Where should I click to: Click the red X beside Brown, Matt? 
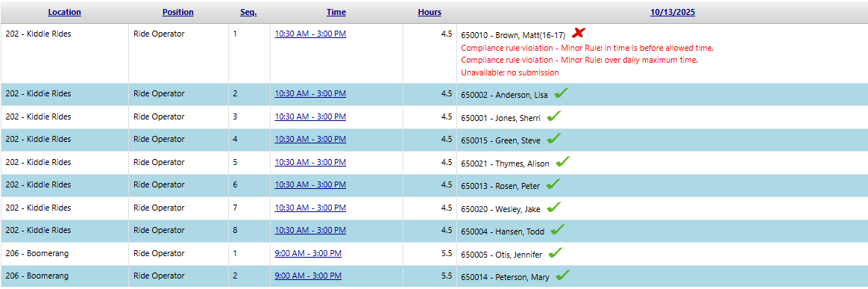coord(579,33)
